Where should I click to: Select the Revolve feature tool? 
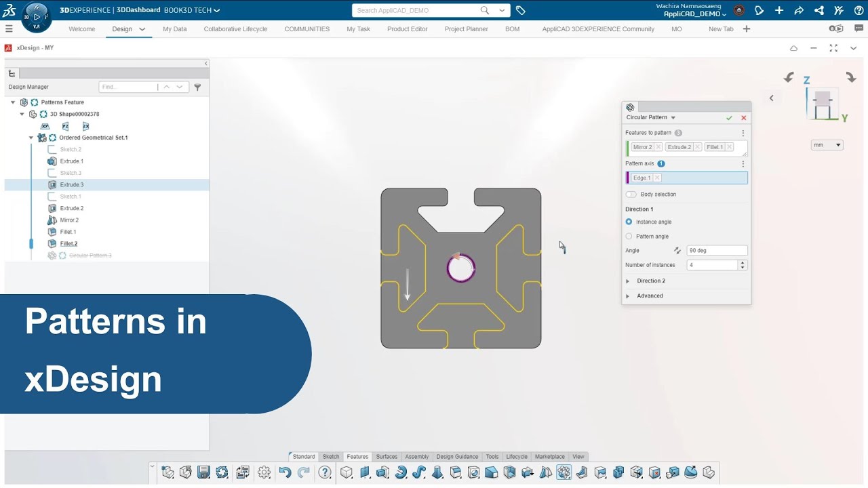[x=401, y=472]
